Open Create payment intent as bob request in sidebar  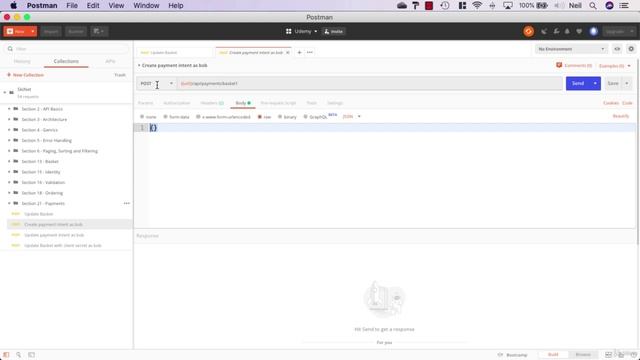click(53, 224)
